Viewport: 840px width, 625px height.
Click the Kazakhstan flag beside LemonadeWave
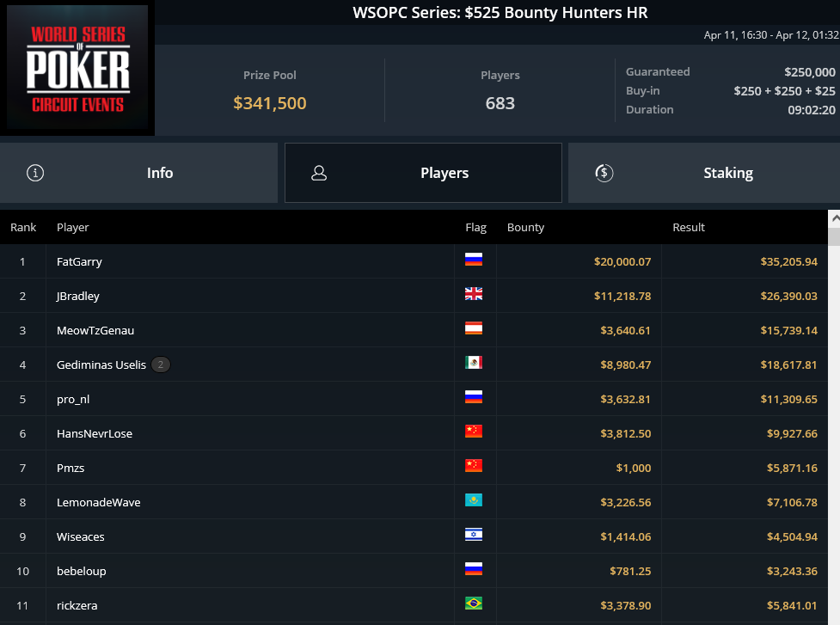pyautogui.click(x=474, y=499)
